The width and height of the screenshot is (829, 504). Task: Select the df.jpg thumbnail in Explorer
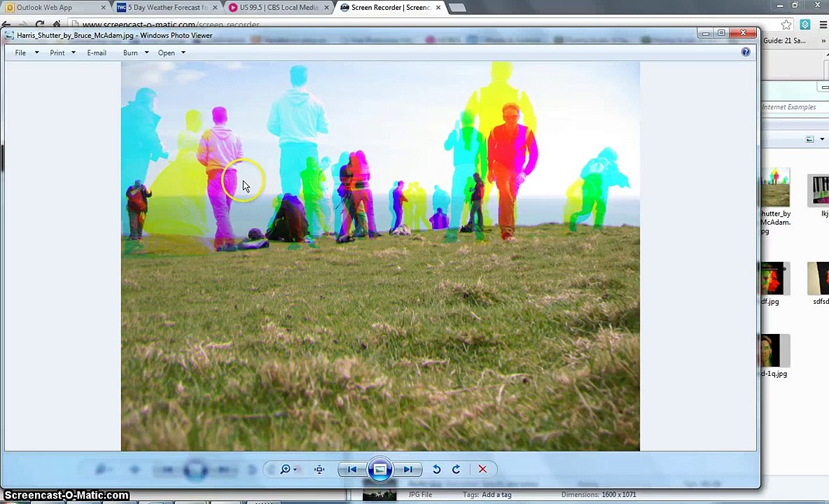tap(776, 278)
